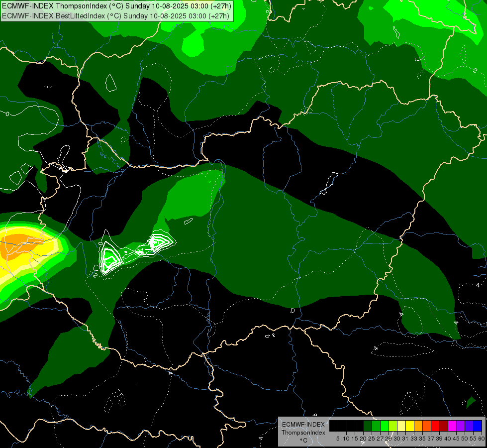Click the ECMWF-INDEX legend title
This screenshot has height=448, width=487.
[x=303, y=425]
